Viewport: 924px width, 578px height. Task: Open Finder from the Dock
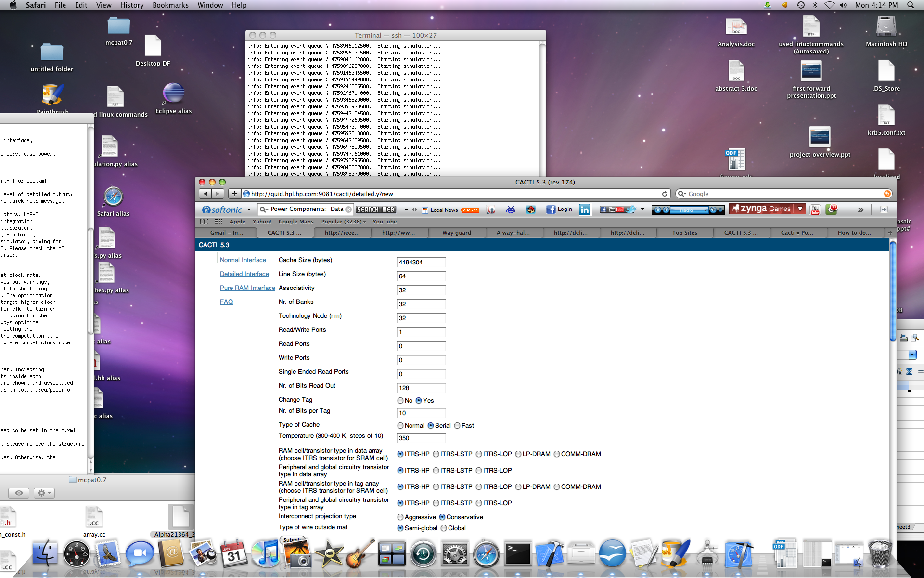click(45, 553)
